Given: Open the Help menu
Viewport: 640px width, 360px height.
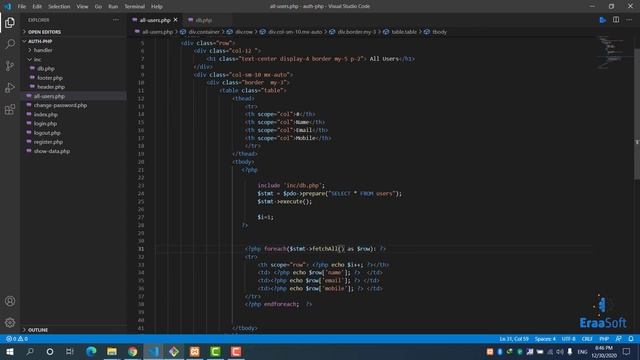Looking at the screenshot, I should click(x=157, y=7).
